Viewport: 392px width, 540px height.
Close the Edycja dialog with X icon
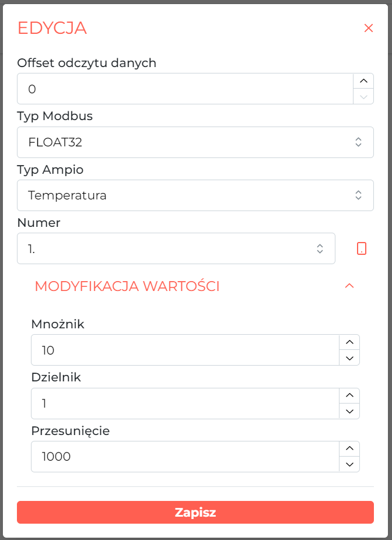tap(369, 28)
